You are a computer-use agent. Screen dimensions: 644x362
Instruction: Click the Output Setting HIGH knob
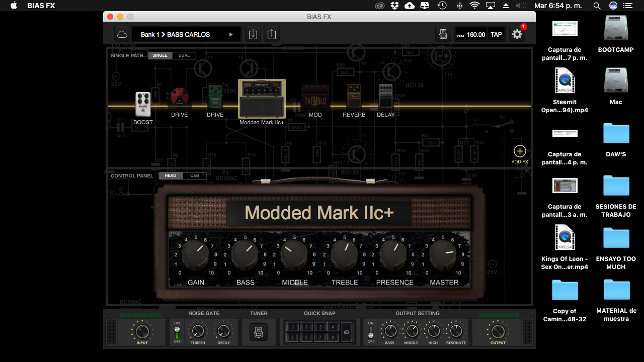tap(433, 331)
